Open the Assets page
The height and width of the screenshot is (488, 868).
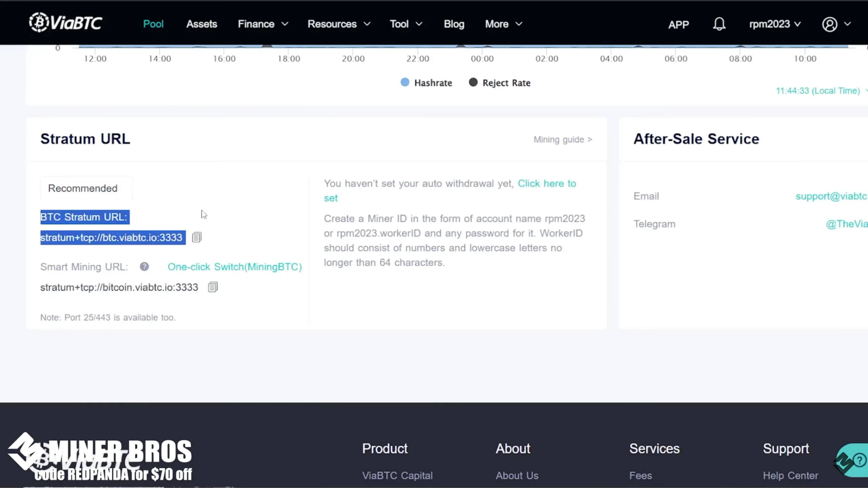coord(201,24)
